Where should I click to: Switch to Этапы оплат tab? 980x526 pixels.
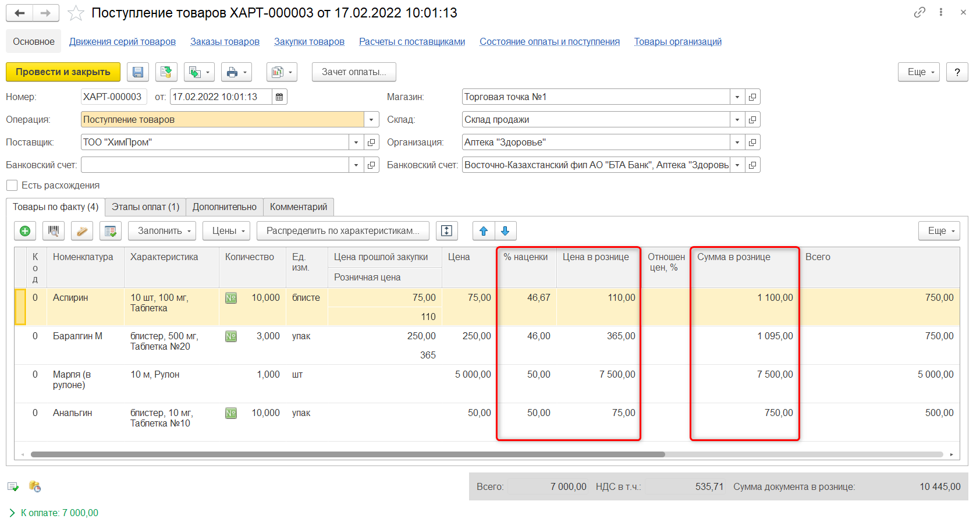click(x=145, y=207)
